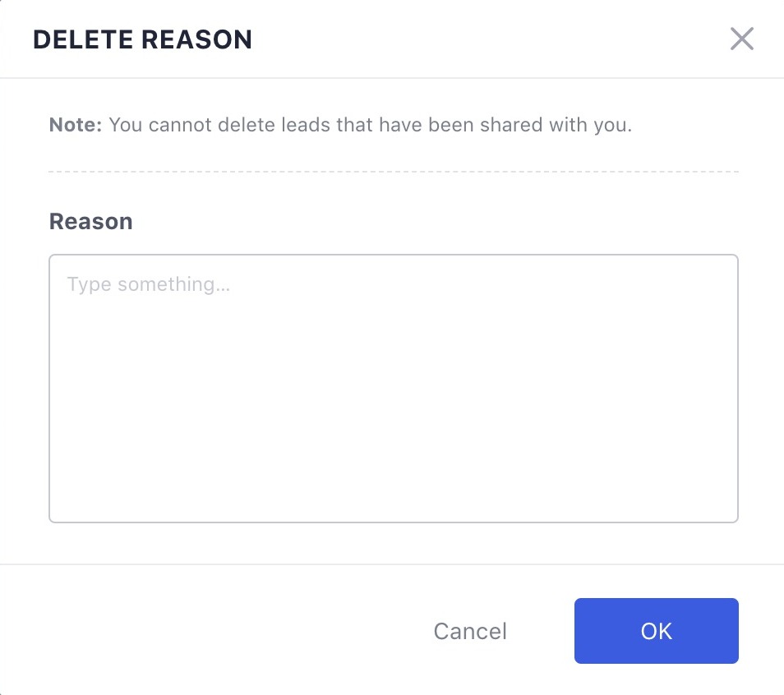Image resolution: width=784 pixels, height=695 pixels.
Task: Click the placeholder text 'Type something...'
Action: tap(148, 285)
